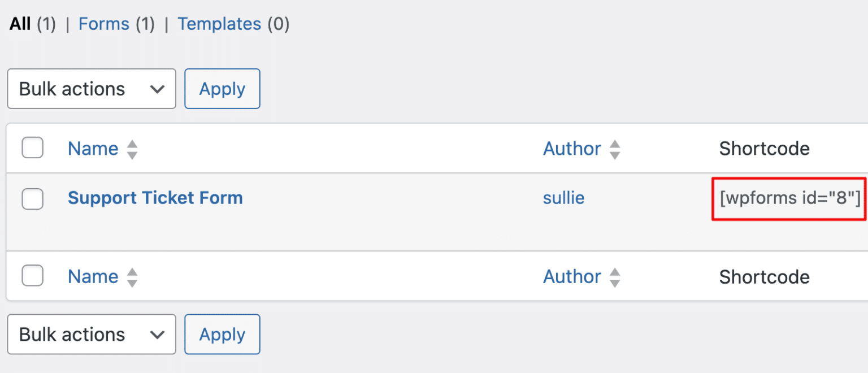View forms by author sullie
This screenshot has width=868, height=373.
click(x=563, y=197)
